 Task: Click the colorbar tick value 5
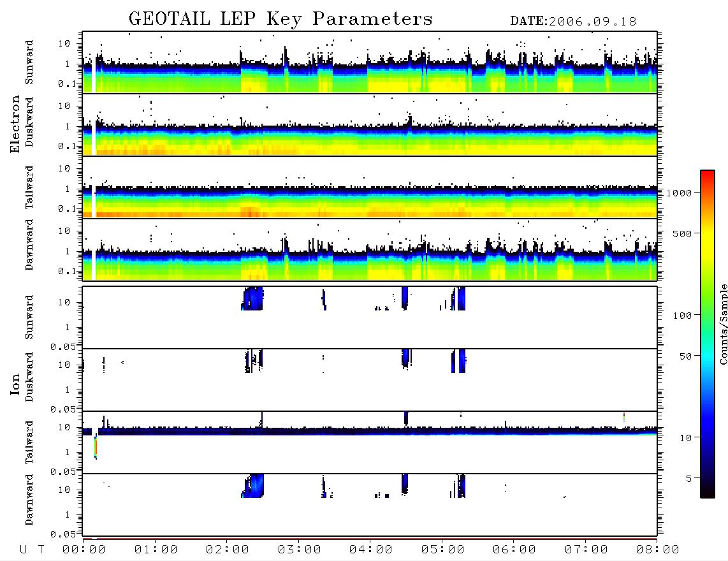point(689,479)
